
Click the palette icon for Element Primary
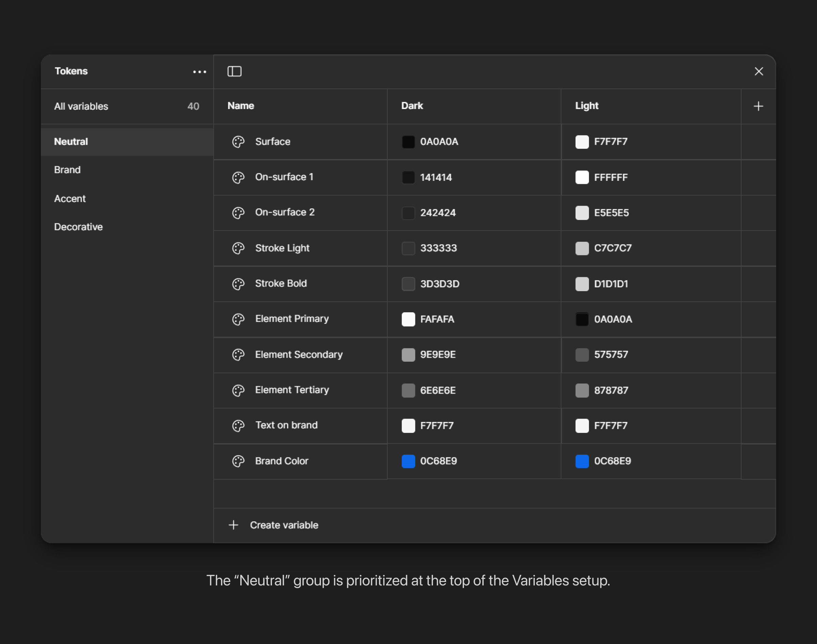[238, 319]
